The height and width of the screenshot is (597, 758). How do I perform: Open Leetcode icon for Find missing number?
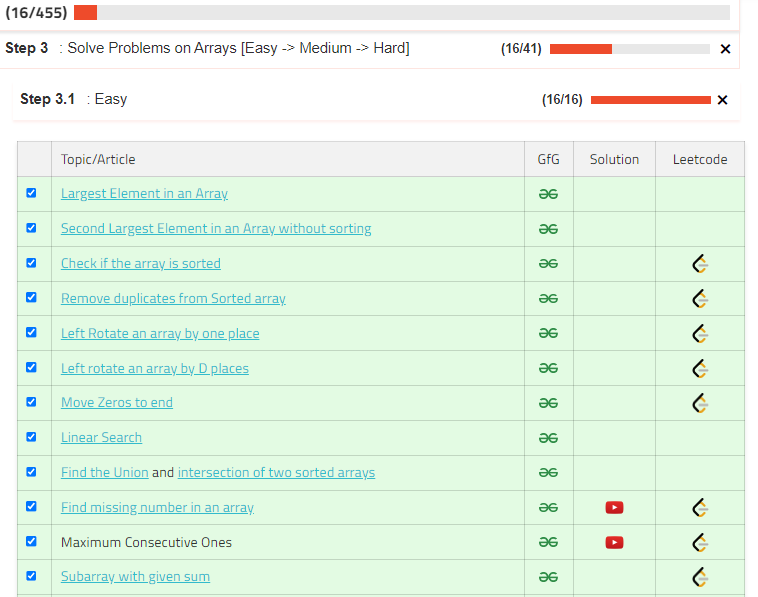coord(700,508)
